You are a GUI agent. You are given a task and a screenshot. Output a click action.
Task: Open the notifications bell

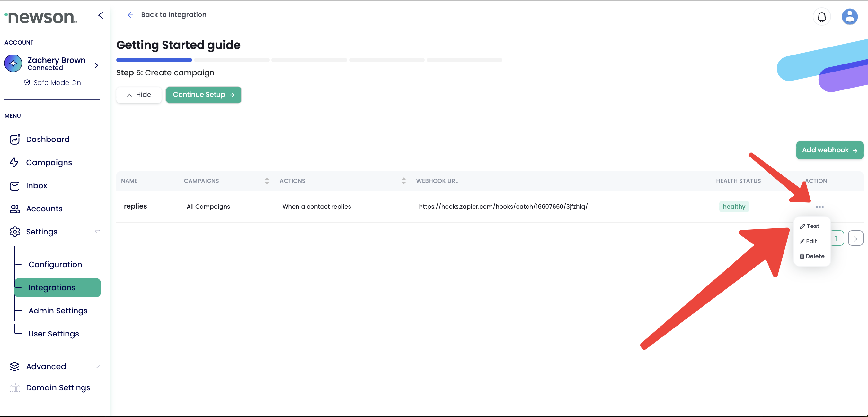coord(821,17)
